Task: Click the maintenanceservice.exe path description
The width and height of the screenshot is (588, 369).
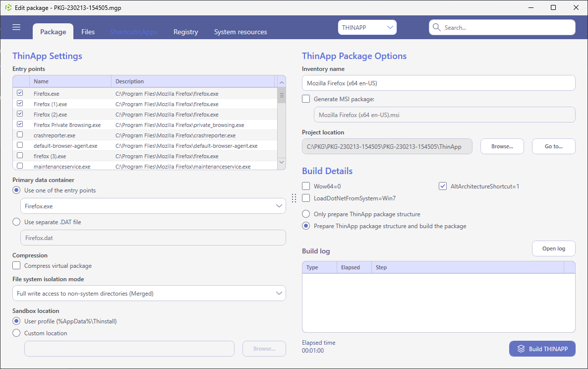Action: [x=183, y=167]
